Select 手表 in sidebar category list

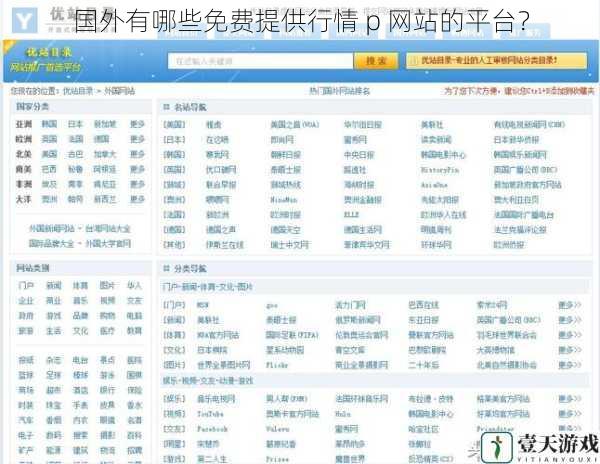pyautogui.click(x=80, y=405)
